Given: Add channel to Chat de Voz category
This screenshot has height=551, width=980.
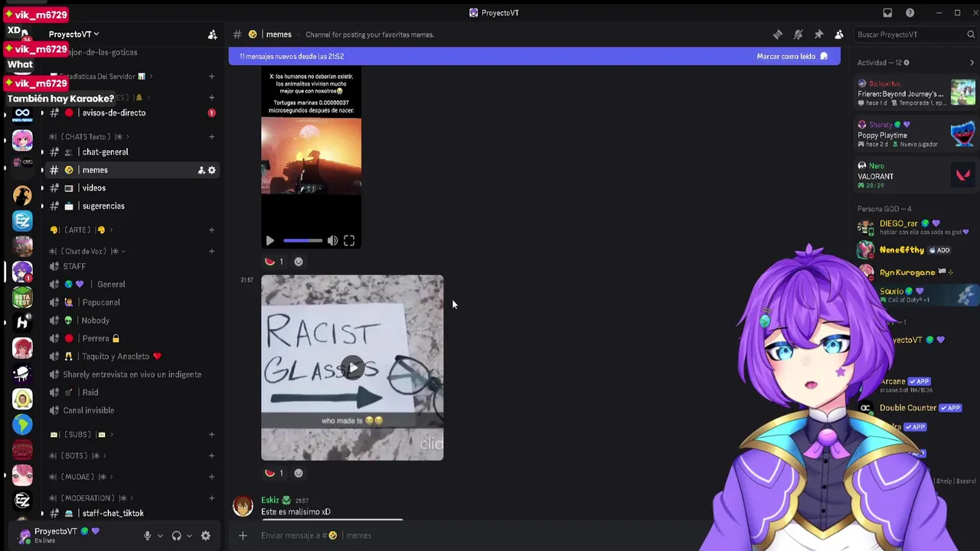Looking at the screenshot, I should pyautogui.click(x=211, y=251).
